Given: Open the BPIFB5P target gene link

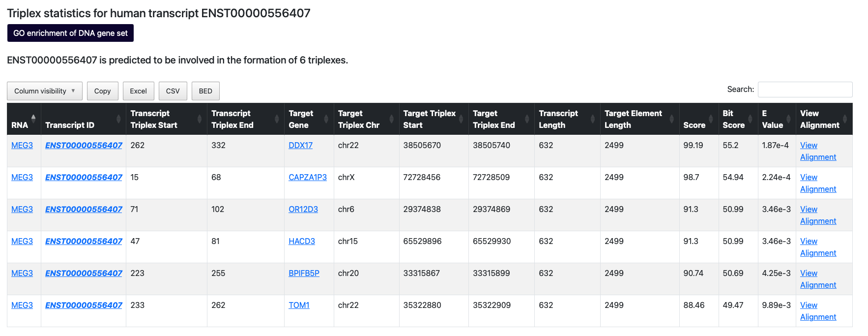Looking at the screenshot, I should click(x=304, y=273).
